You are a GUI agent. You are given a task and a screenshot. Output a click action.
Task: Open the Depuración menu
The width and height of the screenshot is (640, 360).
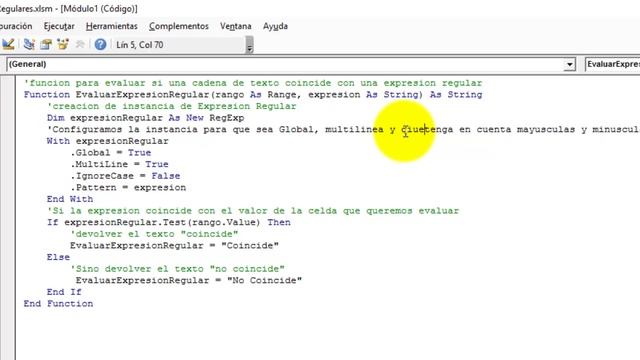(16, 26)
